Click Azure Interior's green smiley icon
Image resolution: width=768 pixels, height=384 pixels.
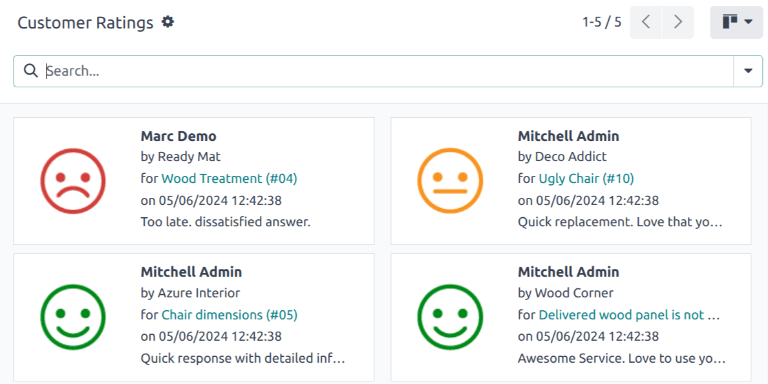(x=72, y=317)
